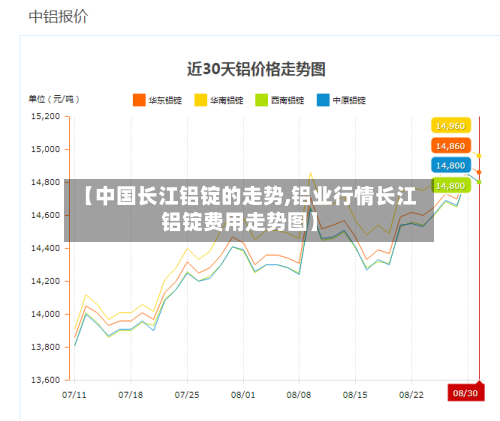The image size is (500, 421).
Task: Click the 13,600 y-axis label
Action: point(46,380)
